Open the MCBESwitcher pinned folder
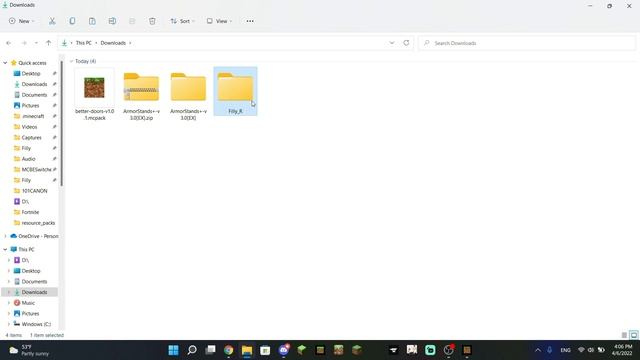The image size is (640, 360). point(36,169)
